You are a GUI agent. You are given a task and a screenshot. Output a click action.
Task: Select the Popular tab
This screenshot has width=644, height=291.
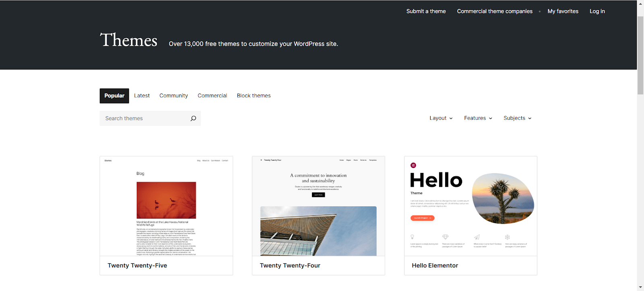pyautogui.click(x=114, y=96)
